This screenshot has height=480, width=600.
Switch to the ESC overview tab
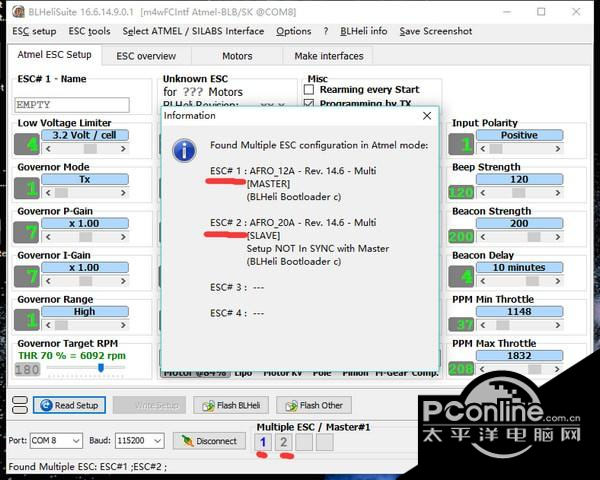(x=146, y=56)
